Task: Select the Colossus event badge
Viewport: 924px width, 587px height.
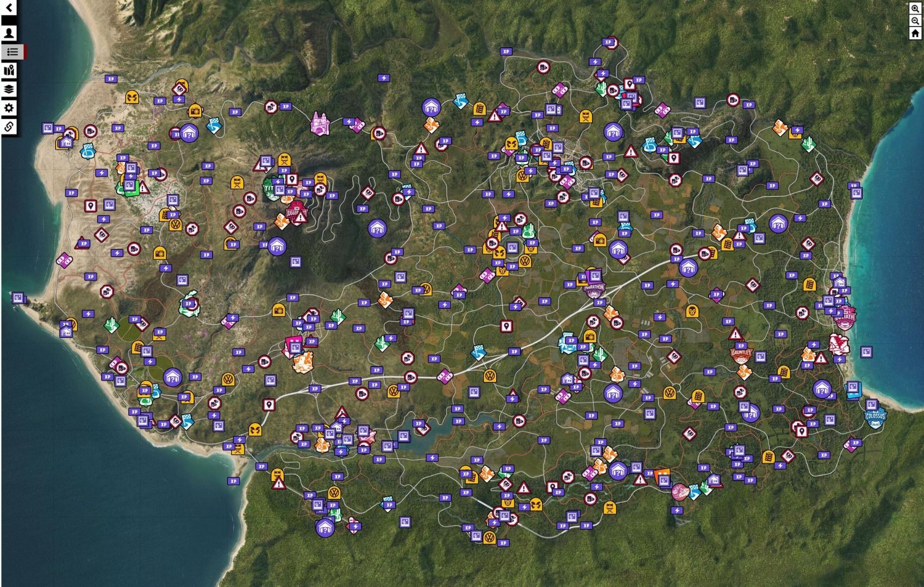Action: tap(875, 417)
